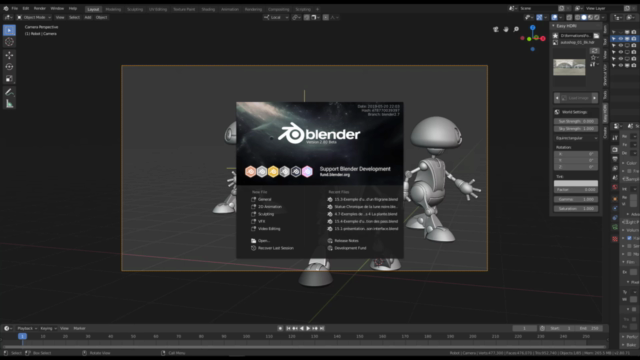
Task: Click the next HDRI arrow button
Action: tap(595, 98)
